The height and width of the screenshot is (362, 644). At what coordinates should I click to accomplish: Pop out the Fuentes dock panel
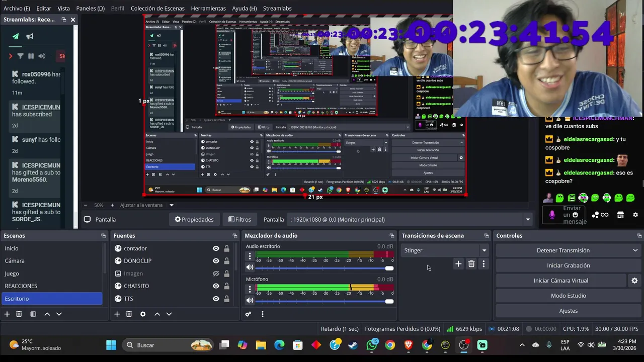[234, 236]
